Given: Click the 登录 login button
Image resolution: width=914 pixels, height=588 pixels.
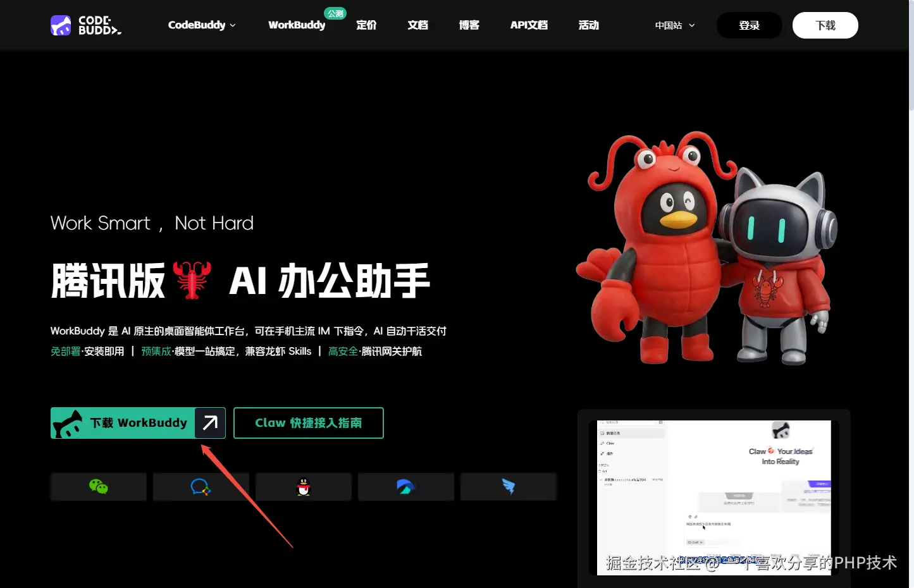Looking at the screenshot, I should point(750,25).
